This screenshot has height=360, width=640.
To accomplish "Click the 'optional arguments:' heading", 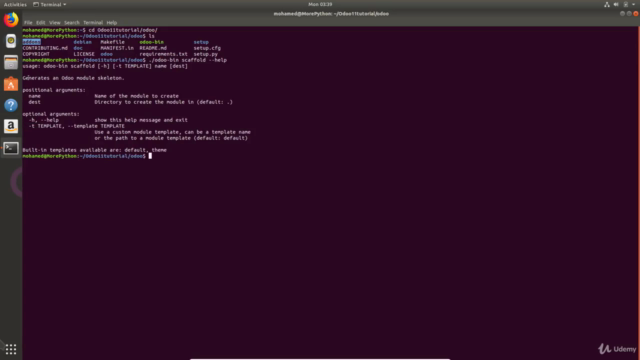I will 51,114.
